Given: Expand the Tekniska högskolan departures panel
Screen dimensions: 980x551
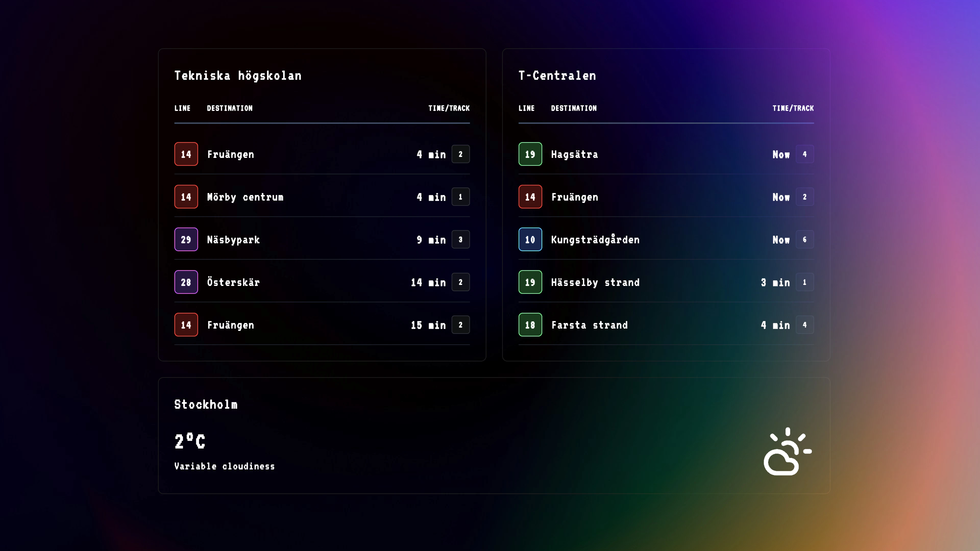Looking at the screenshot, I should (322, 204).
